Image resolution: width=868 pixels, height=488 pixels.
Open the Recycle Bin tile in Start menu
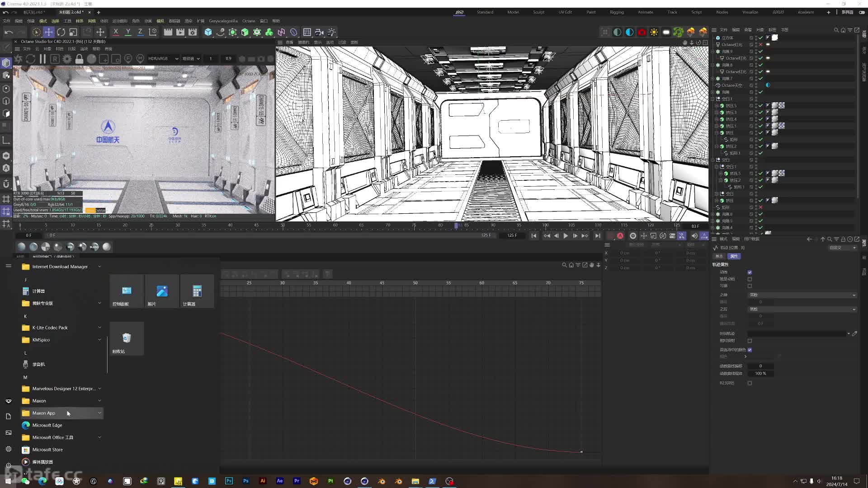tap(127, 339)
